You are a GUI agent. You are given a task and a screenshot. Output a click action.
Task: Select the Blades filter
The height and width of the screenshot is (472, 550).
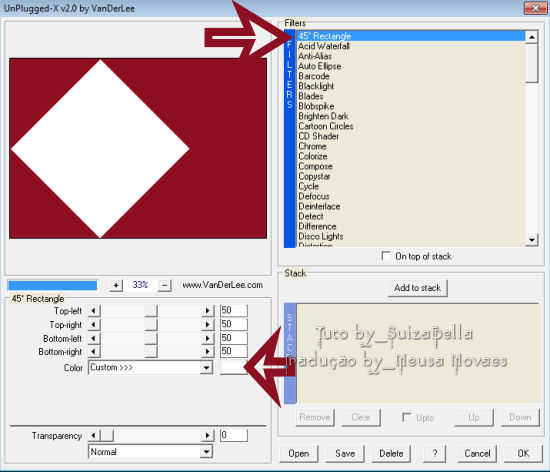[411, 96]
